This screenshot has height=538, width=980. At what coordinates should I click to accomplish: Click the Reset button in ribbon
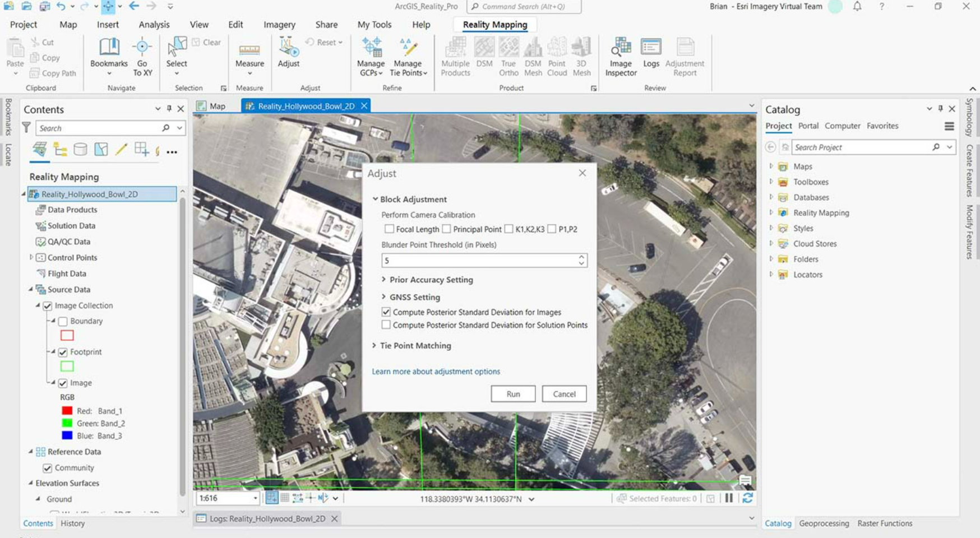pos(324,42)
